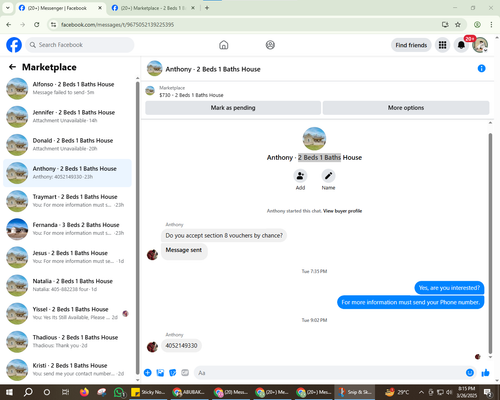Open the Windows Task View icon
The width and height of the screenshot is (500, 400).
pos(66,392)
